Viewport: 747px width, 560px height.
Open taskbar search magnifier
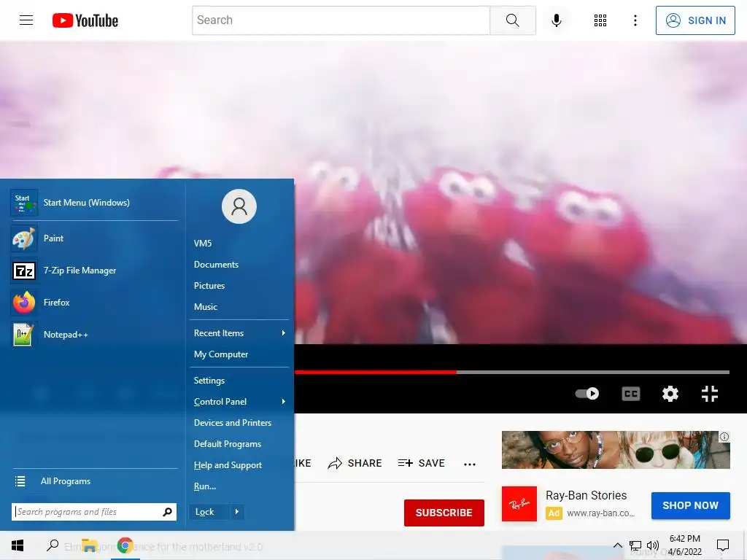(x=53, y=545)
